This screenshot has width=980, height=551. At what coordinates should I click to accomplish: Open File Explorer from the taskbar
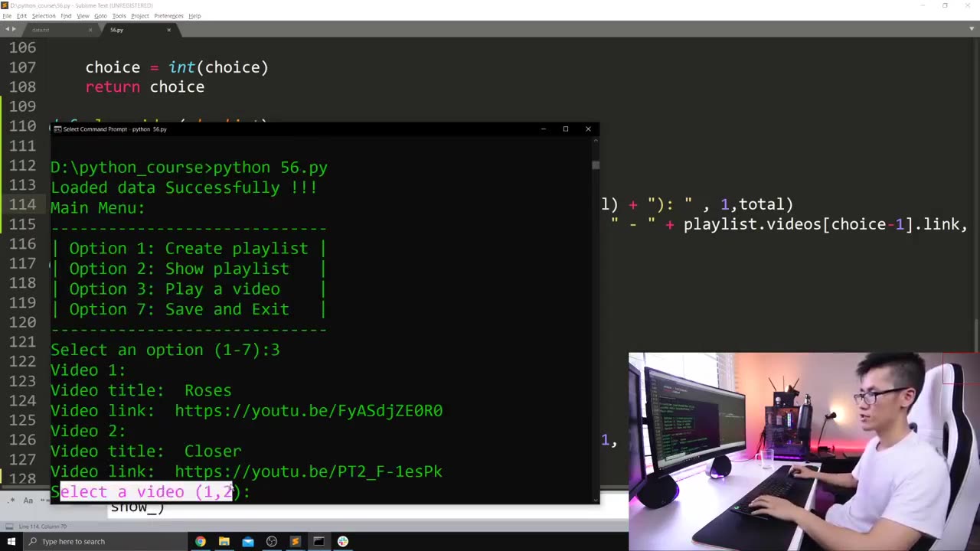pyautogui.click(x=224, y=541)
